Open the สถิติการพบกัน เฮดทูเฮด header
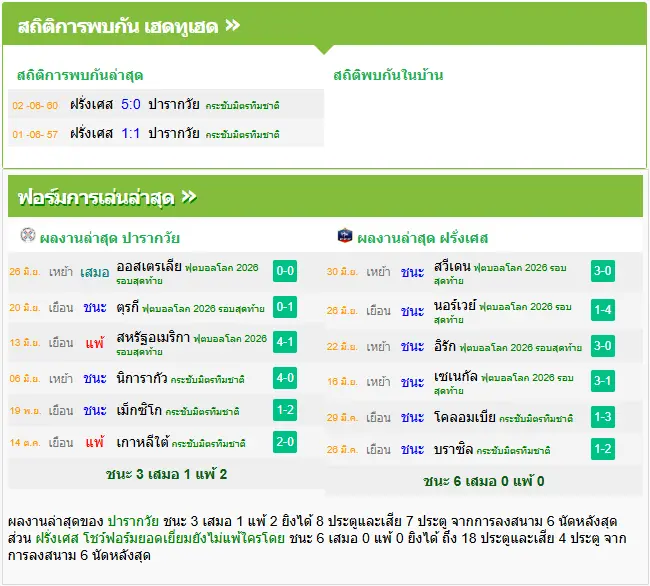The height and width of the screenshot is (586, 650). point(324,24)
